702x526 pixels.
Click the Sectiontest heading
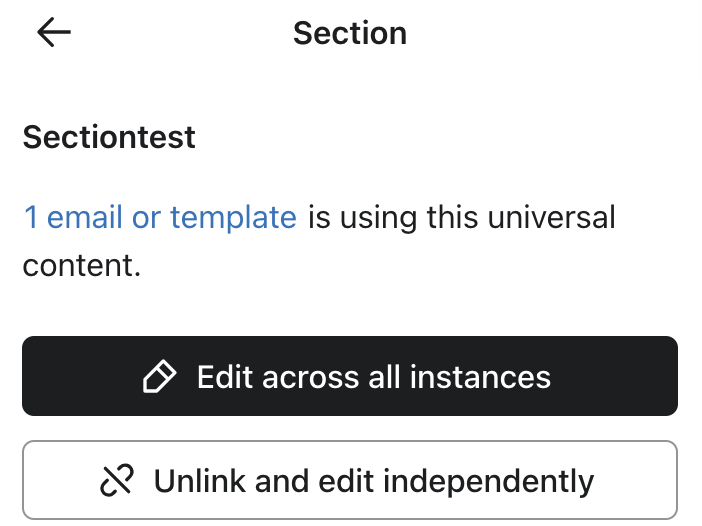(109, 137)
